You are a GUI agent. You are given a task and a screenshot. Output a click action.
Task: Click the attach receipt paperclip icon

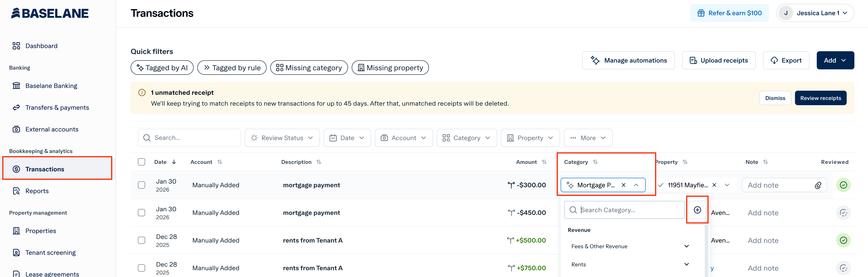pos(818,185)
